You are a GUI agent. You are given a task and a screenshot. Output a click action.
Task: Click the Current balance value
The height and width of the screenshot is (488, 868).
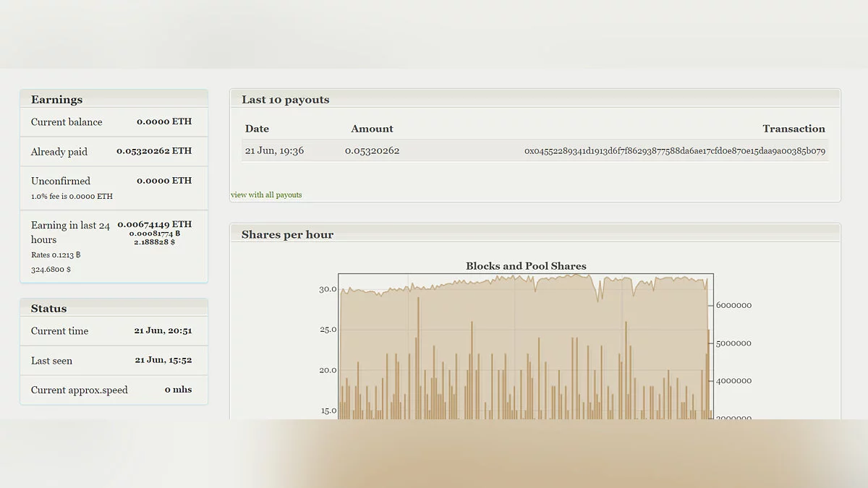[x=164, y=121]
